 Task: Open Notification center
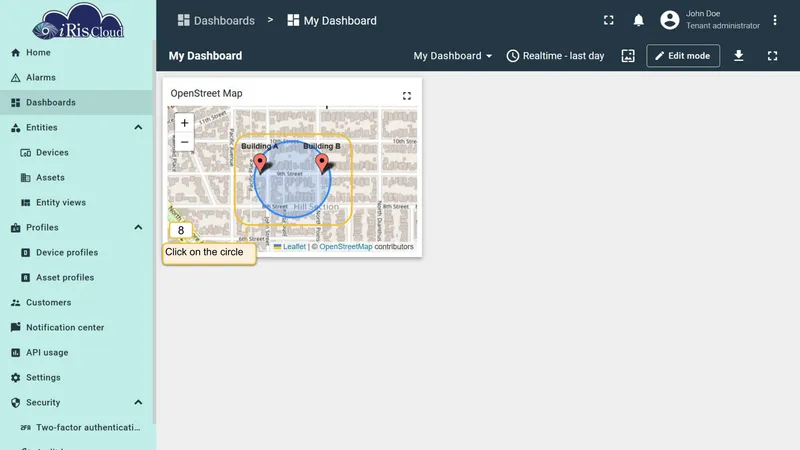click(77, 328)
